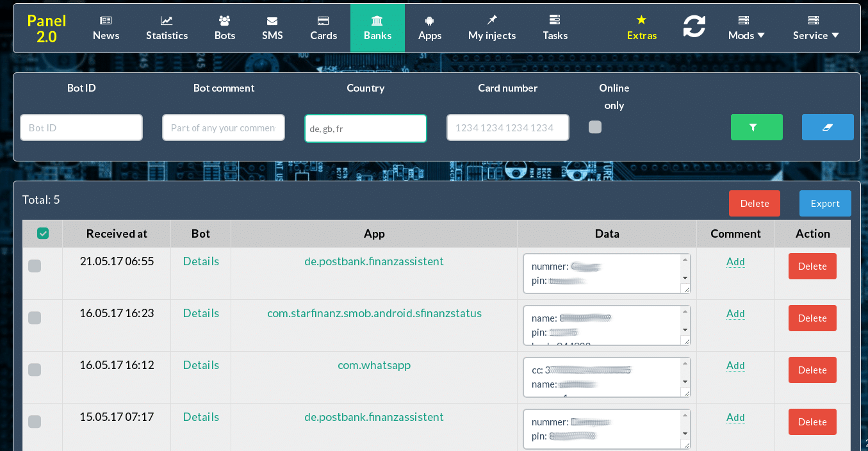
Task: Focus the Bot ID input field
Action: pyautogui.click(x=81, y=127)
